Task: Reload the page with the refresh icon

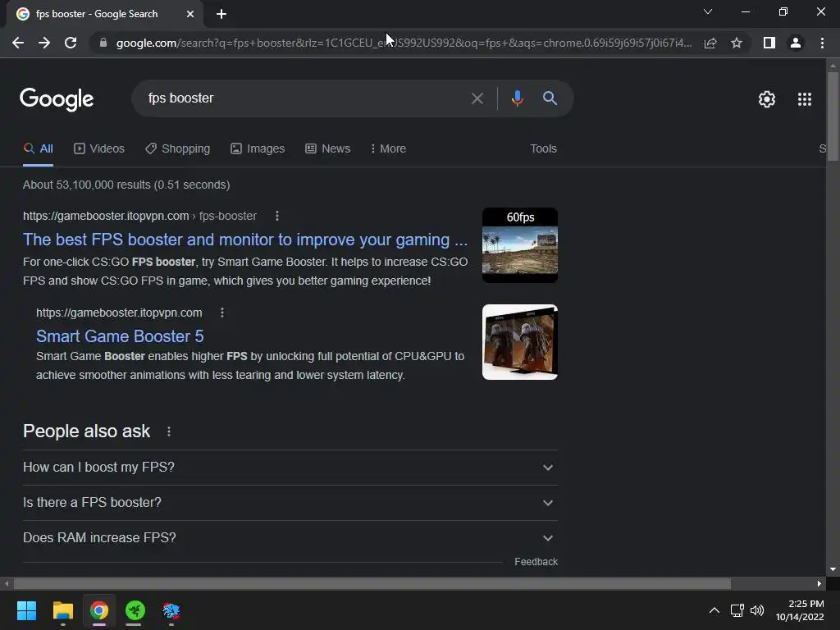Action: [71, 43]
